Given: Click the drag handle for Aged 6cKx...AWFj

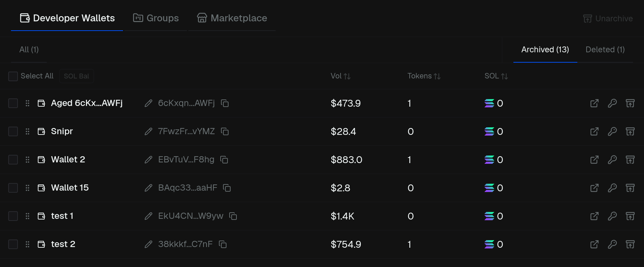Looking at the screenshot, I should (x=27, y=103).
